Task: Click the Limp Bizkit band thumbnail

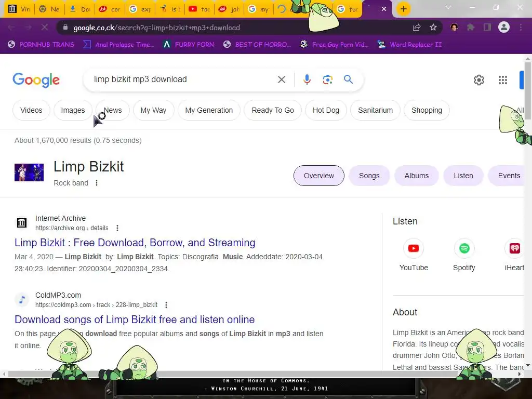Action: 29,172
